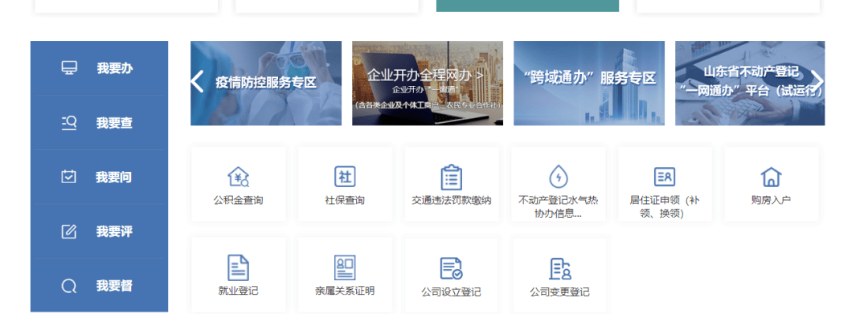
Task: Select the 我要评 sidebar tab
Action: point(99,231)
